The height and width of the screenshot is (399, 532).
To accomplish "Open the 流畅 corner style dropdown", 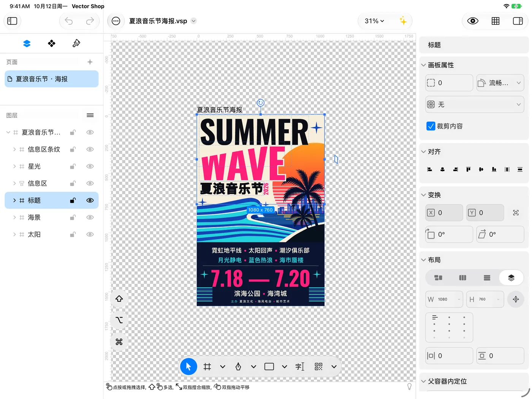I will 500,83.
